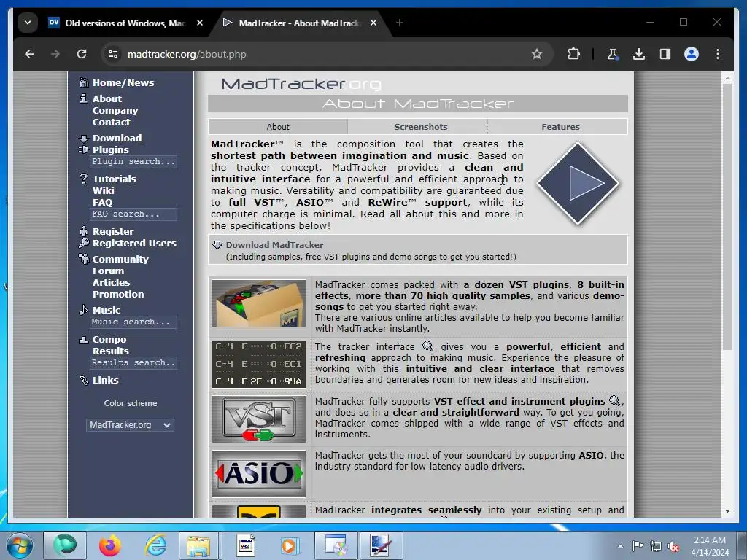Open the Forum link
The image size is (747, 560).
pos(108,271)
